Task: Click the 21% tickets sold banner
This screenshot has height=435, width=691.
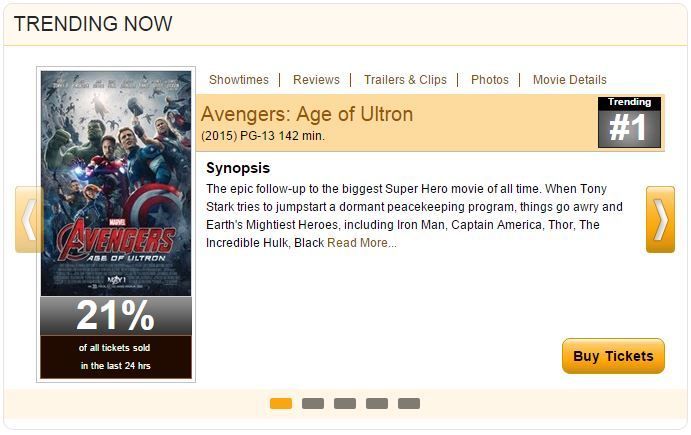Action: tap(116, 338)
